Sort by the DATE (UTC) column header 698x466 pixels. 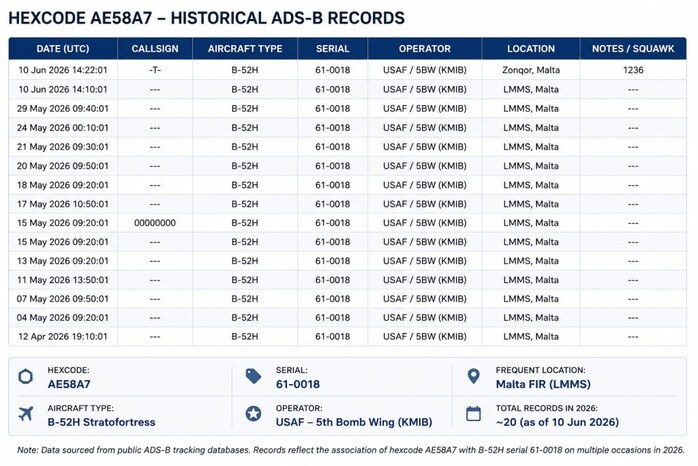pyautogui.click(x=63, y=49)
